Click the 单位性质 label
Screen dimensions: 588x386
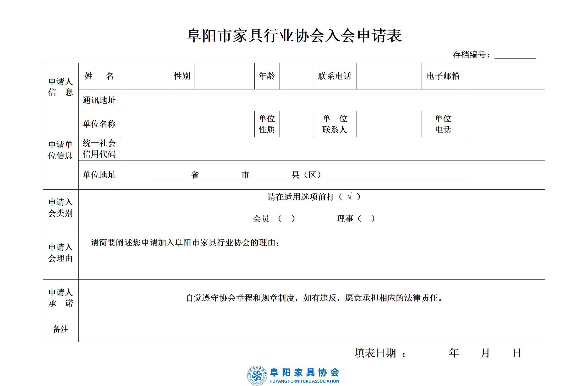[267, 124]
